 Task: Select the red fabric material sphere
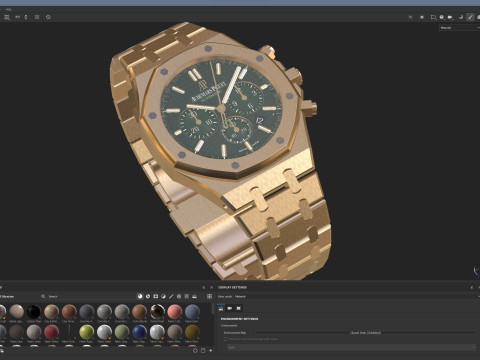pyautogui.click(x=51, y=332)
